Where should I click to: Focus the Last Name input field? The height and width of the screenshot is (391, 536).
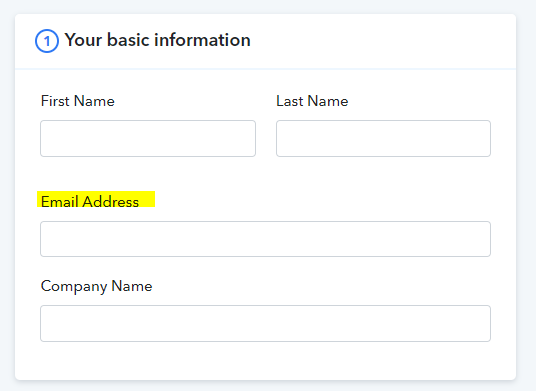click(x=383, y=138)
